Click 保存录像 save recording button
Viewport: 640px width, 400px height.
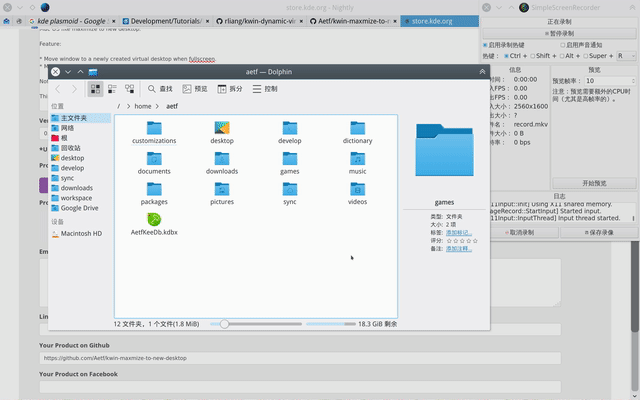599,233
